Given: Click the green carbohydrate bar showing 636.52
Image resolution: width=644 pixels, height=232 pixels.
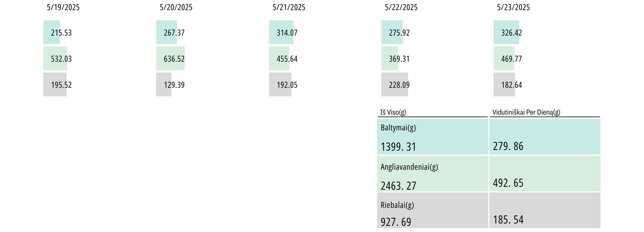Looking at the screenshot, I should point(171,58).
